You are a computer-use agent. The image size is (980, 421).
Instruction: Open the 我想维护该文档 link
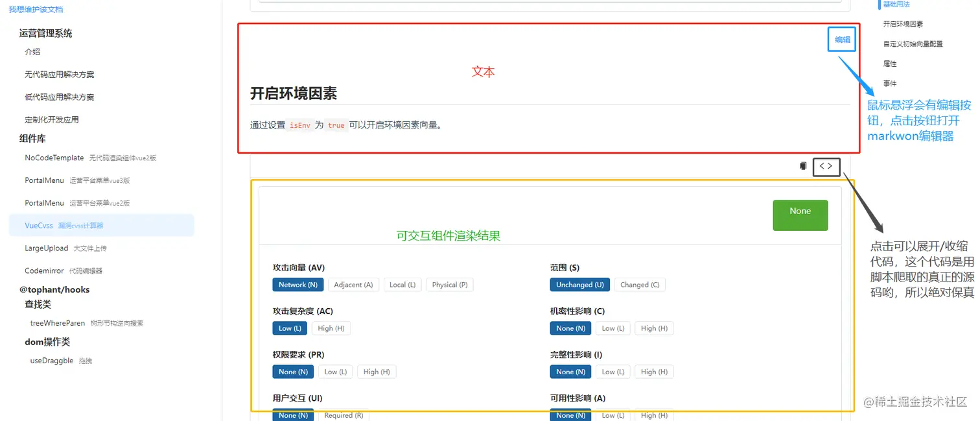click(x=36, y=10)
